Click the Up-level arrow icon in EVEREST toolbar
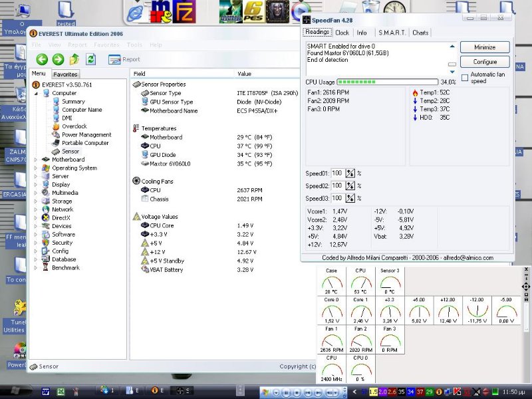 click(74, 60)
